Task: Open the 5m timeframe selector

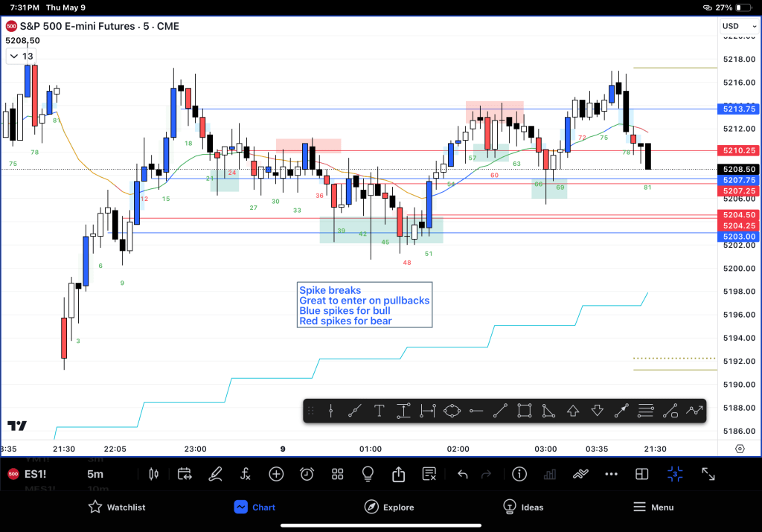Action: point(95,474)
